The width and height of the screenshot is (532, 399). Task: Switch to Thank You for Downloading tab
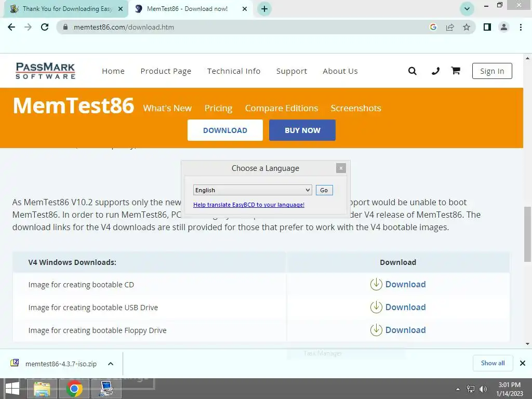pos(66,9)
